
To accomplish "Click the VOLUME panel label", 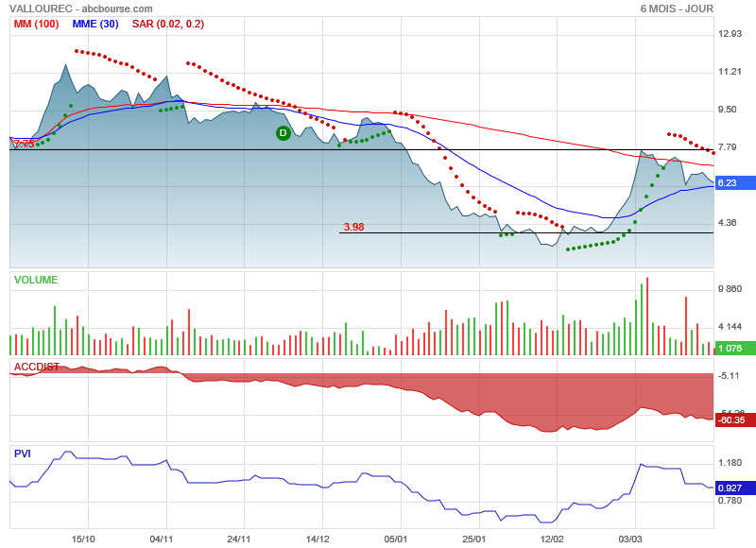I will [x=36, y=280].
